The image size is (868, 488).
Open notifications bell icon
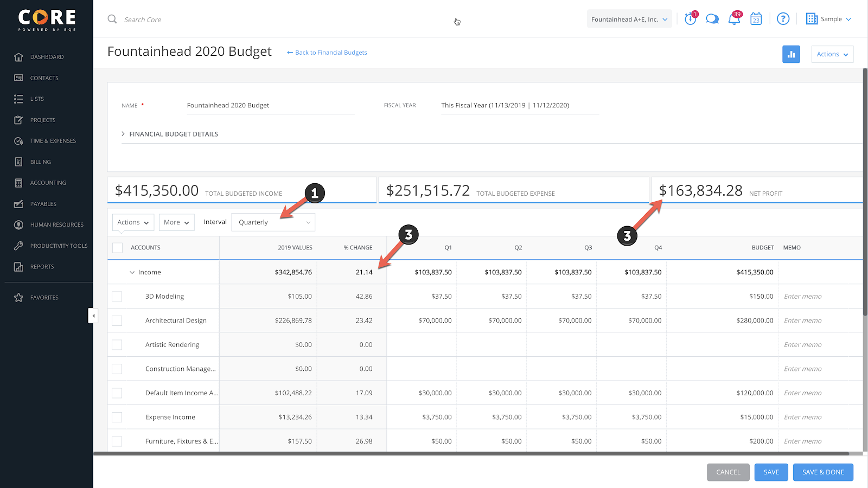[735, 18]
